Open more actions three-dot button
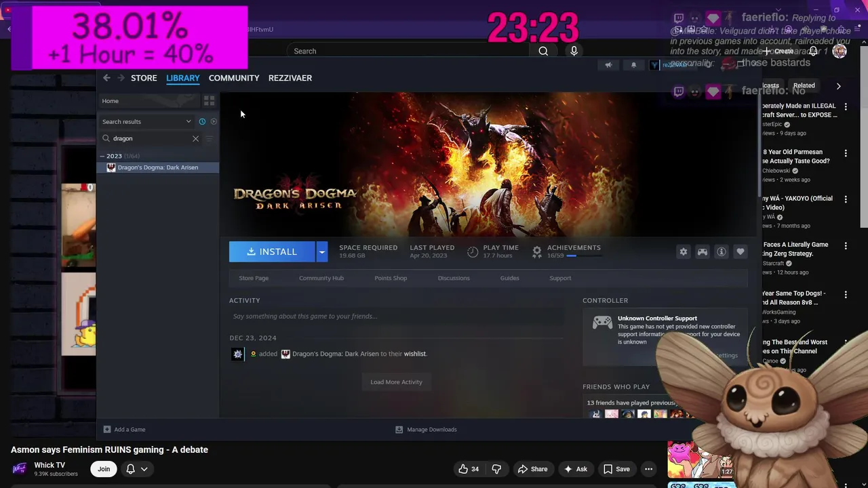Image resolution: width=868 pixels, height=488 pixels. [648, 469]
